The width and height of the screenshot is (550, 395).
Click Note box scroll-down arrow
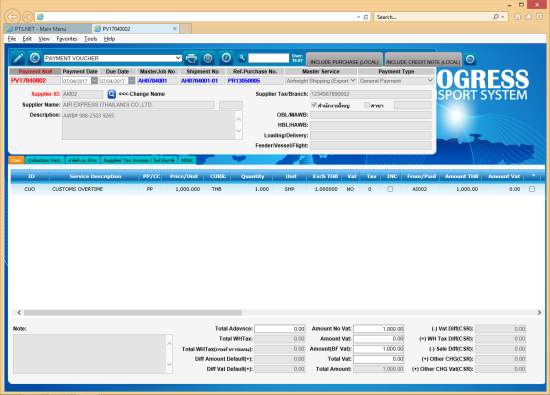pyautogui.click(x=169, y=364)
